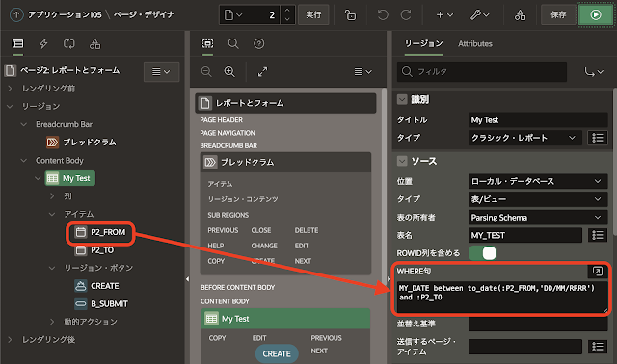Select ブレッドクラム region in layout
617x364 pixels.
coord(285,162)
